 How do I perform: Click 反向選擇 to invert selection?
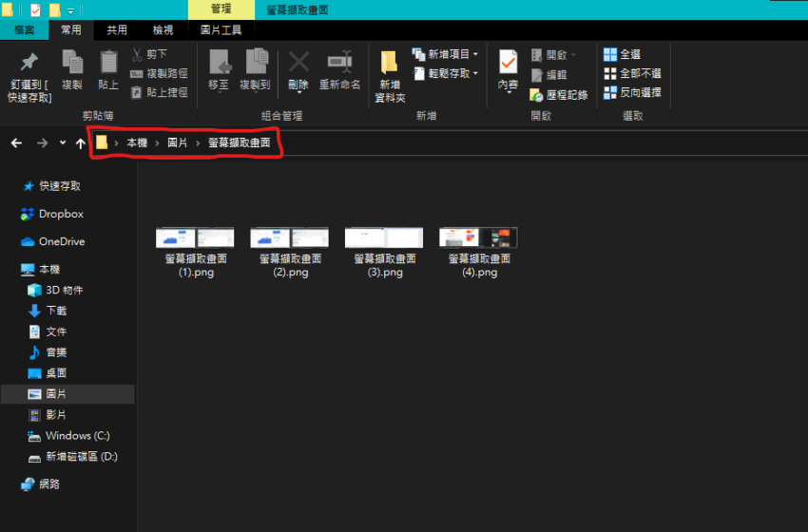tap(610, 93)
